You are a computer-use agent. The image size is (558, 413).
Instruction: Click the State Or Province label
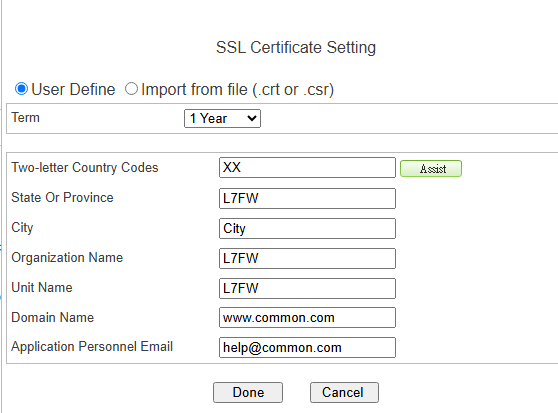coord(62,197)
